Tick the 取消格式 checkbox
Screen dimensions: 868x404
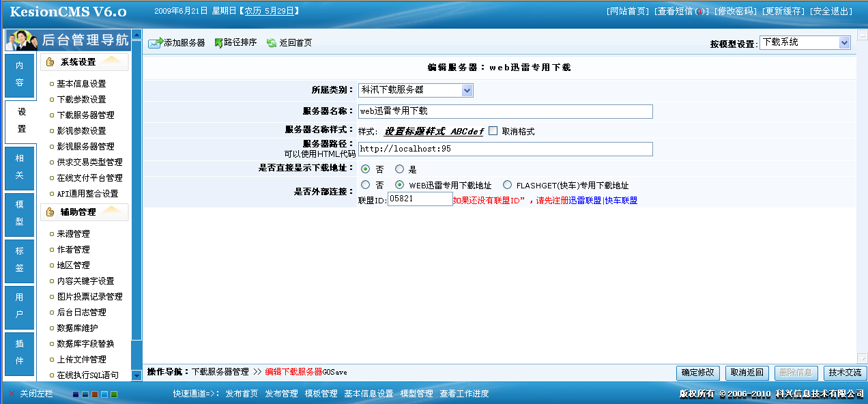click(x=493, y=131)
